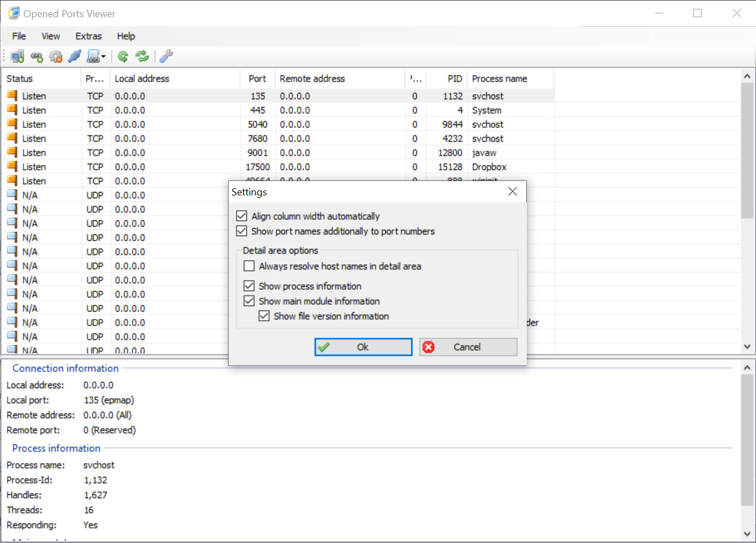Viewport: 756px width, 543px height.
Task: Click the gear with red minus icon
Action: point(56,56)
